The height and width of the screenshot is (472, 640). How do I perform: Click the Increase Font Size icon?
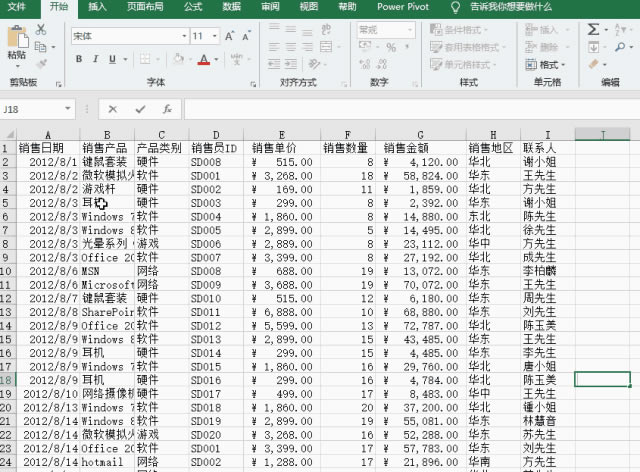tap(229, 36)
